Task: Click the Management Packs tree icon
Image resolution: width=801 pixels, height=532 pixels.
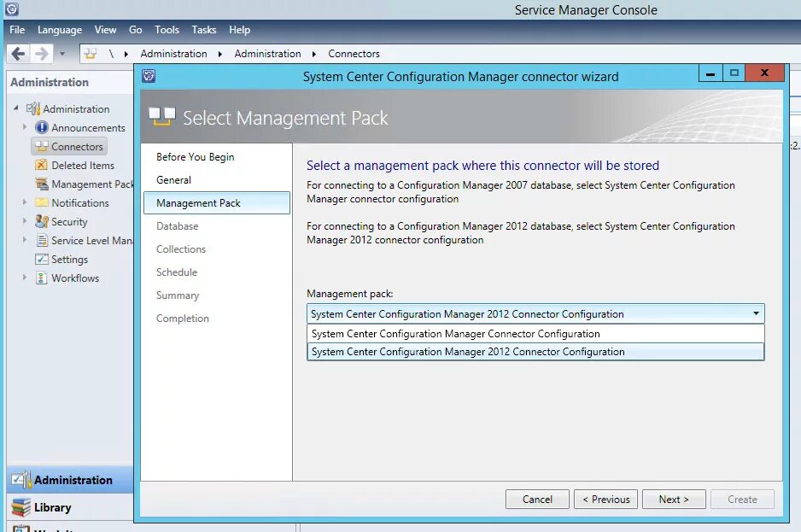Action: [x=41, y=184]
